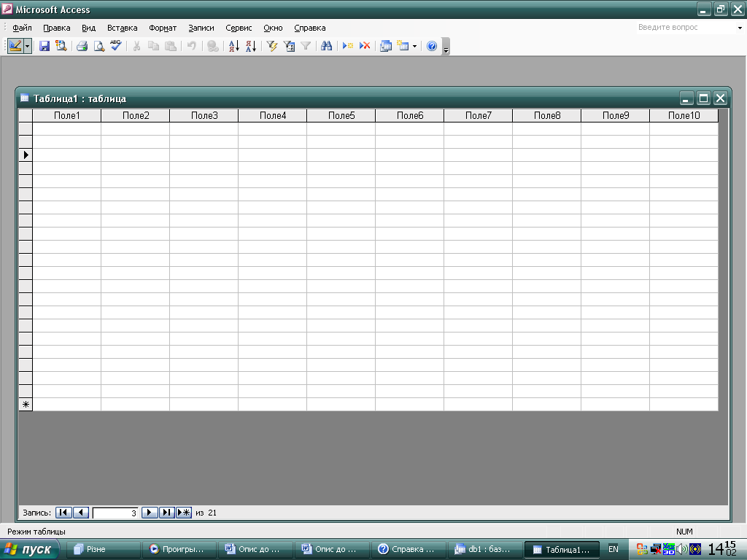
Task: Show the Database Window toolbar icon
Action: click(x=386, y=46)
